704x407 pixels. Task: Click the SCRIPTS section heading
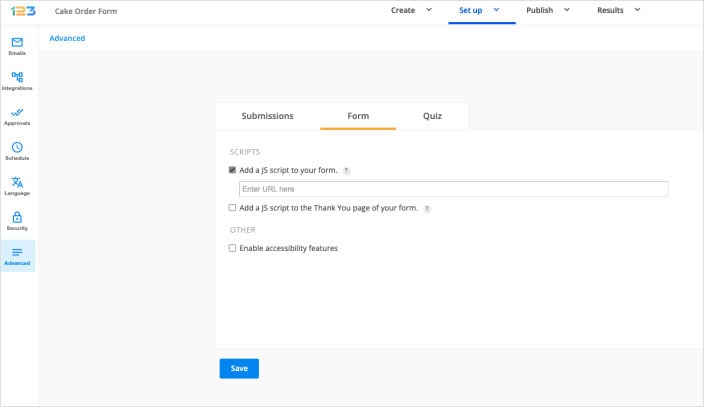pyautogui.click(x=245, y=152)
